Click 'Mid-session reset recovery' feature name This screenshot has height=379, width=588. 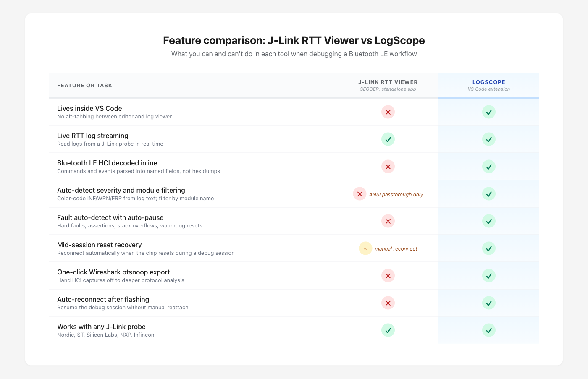tap(100, 245)
